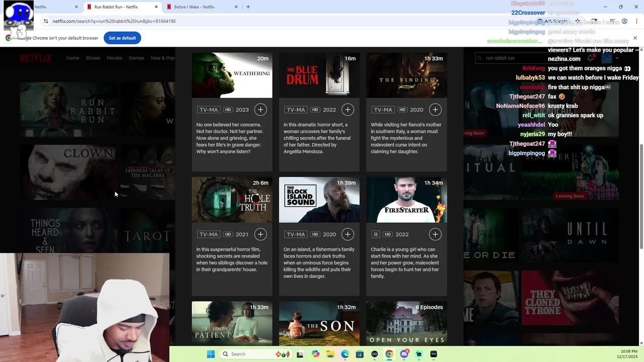Click the Weathering description starting 'No one believed'

(x=230, y=138)
